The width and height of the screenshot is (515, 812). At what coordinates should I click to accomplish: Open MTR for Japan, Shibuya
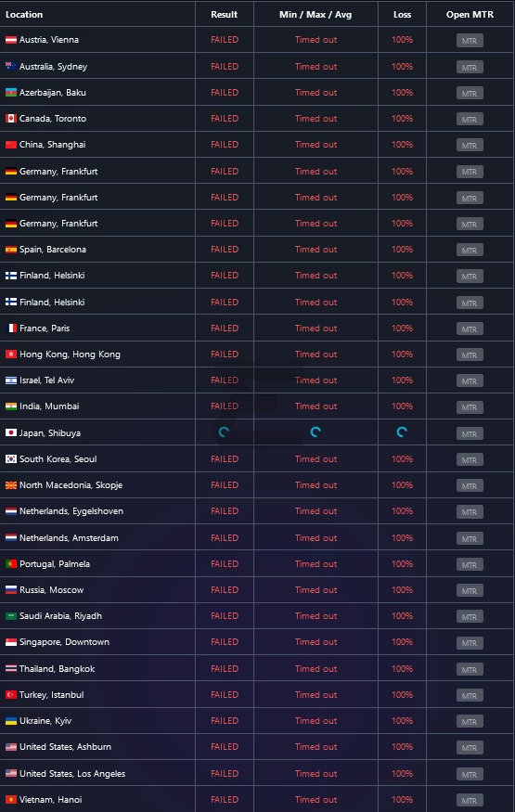(x=470, y=434)
